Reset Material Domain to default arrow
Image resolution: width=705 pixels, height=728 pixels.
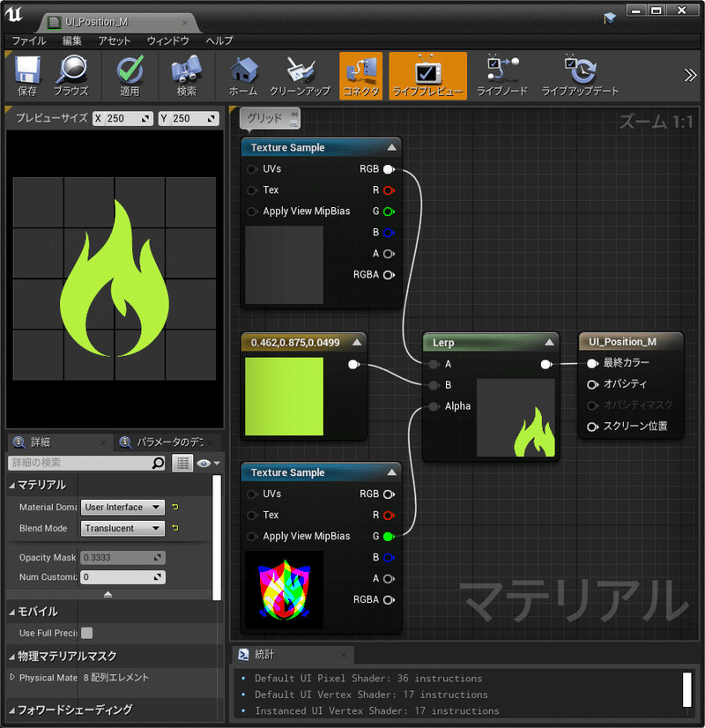point(175,507)
